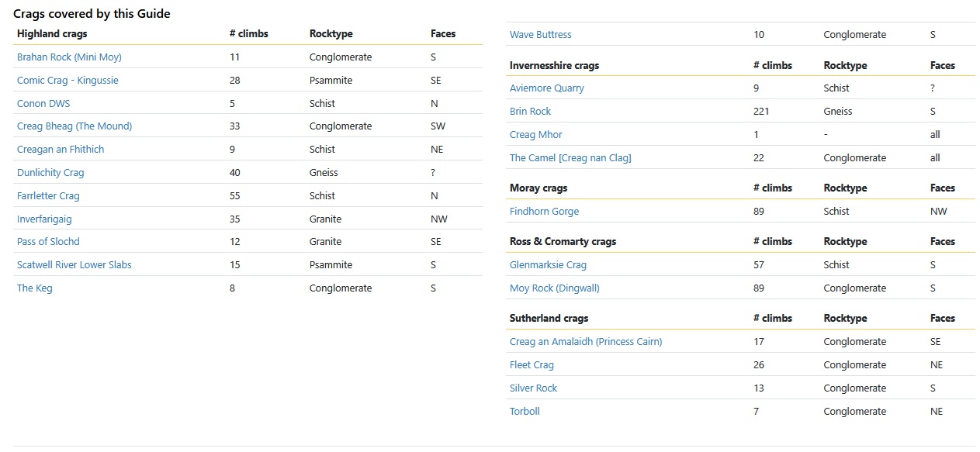Image resolution: width=980 pixels, height=452 pixels.
Task: Open the Dunlichity Crag page
Action: coord(50,173)
